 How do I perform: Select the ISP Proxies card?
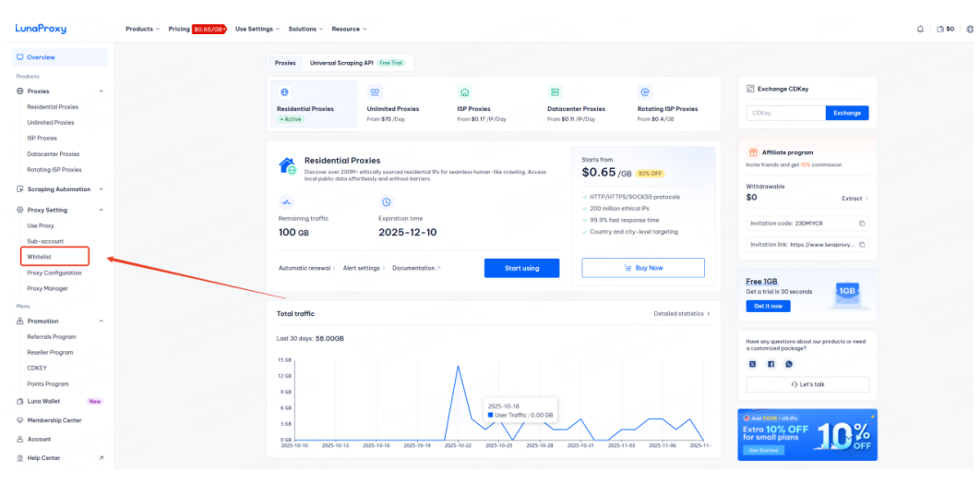point(489,103)
